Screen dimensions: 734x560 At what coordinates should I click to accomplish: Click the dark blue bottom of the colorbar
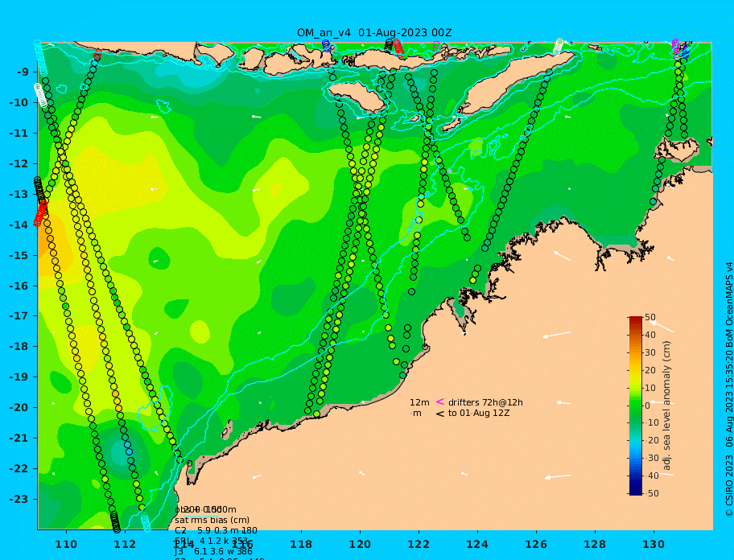coord(635,492)
